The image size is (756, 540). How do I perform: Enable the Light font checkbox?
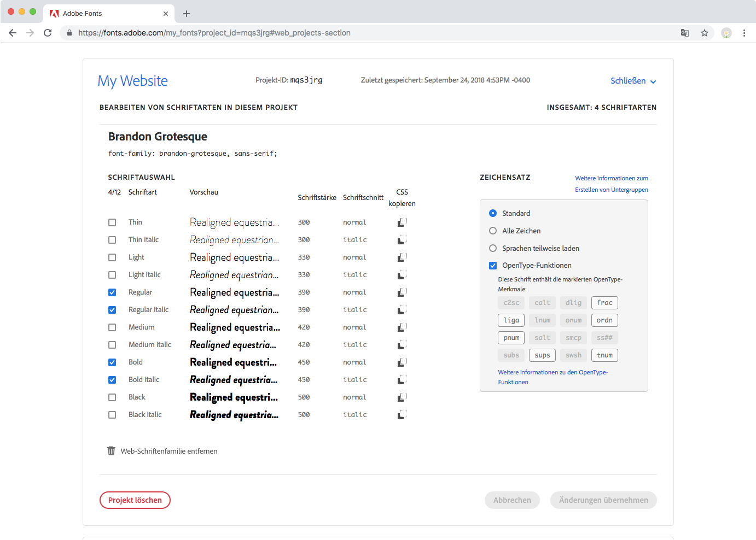click(112, 257)
